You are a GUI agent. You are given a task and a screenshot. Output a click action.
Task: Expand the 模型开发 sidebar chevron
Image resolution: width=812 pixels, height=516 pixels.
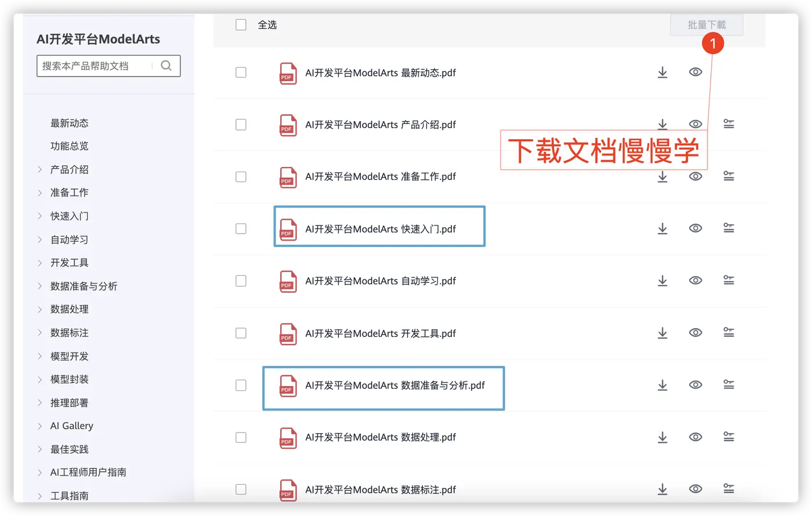pos(39,356)
